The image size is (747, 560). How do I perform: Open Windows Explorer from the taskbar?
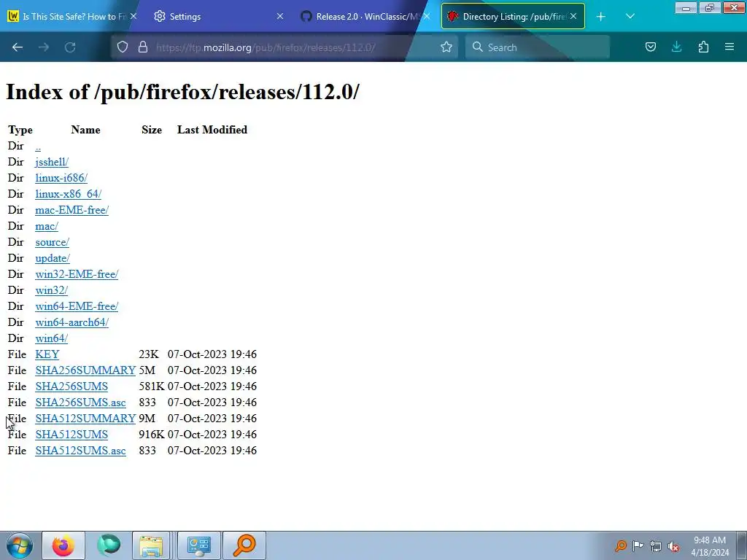pos(151,545)
